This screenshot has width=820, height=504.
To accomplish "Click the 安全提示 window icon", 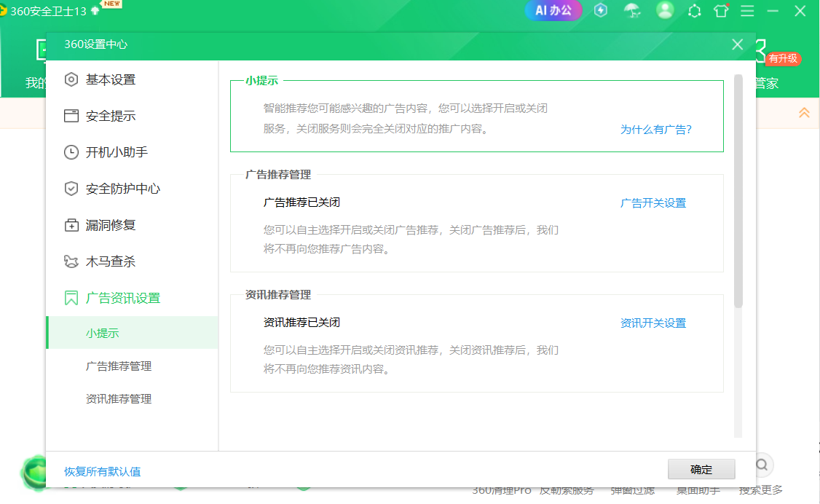I will (x=71, y=116).
